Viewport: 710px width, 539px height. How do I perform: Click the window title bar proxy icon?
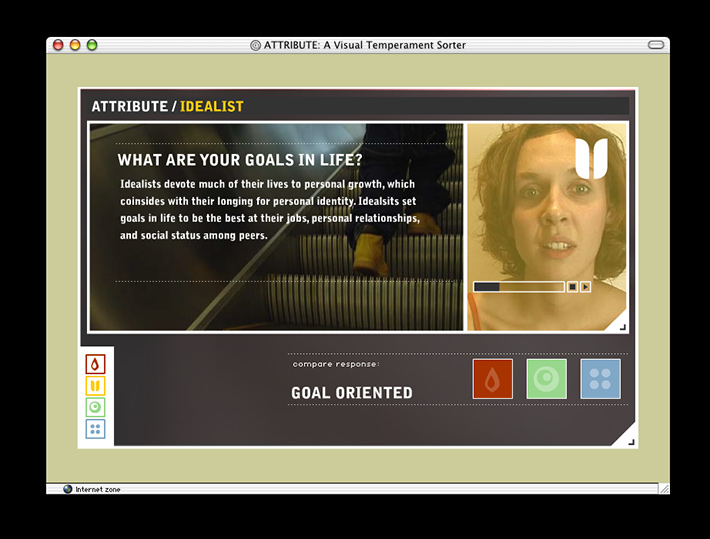click(x=255, y=45)
